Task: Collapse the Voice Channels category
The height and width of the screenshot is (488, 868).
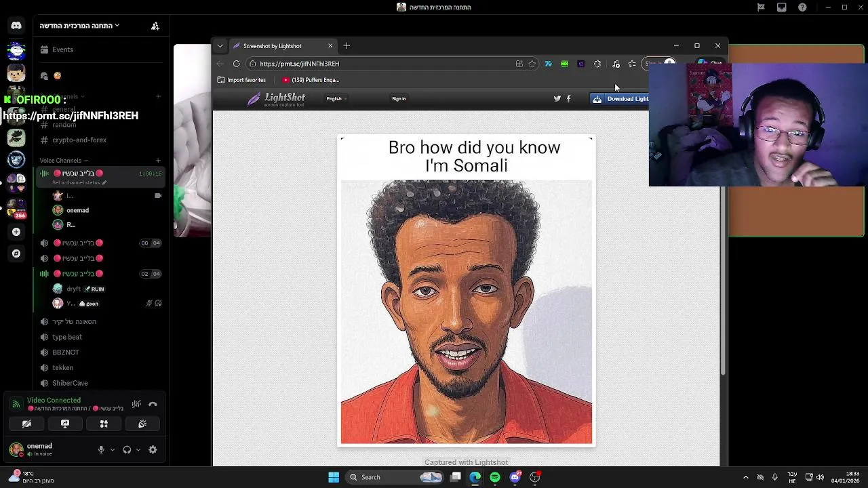Action: pyautogui.click(x=63, y=161)
